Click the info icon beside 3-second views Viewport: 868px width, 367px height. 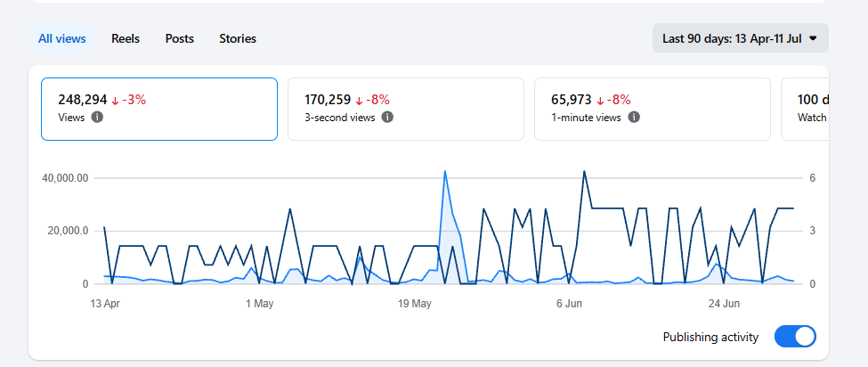point(387,118)
